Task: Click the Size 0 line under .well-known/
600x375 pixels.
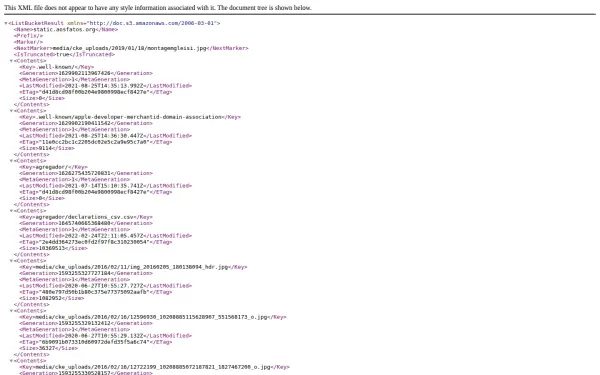Action: click(42, 98)
